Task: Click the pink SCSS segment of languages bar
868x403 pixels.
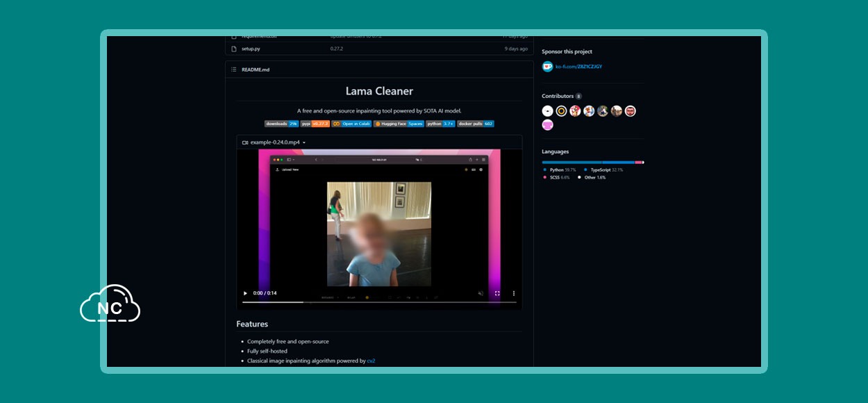Action: [x=638, y=162]
